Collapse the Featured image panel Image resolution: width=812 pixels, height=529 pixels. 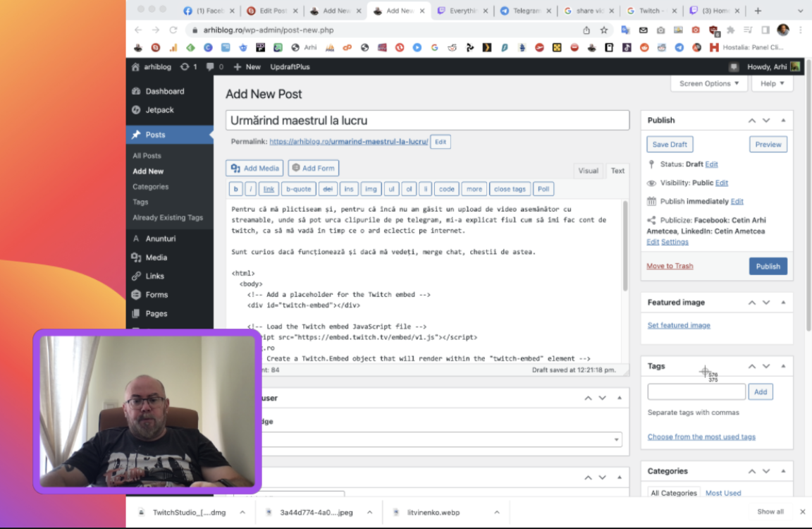click(x=783, y=303)
